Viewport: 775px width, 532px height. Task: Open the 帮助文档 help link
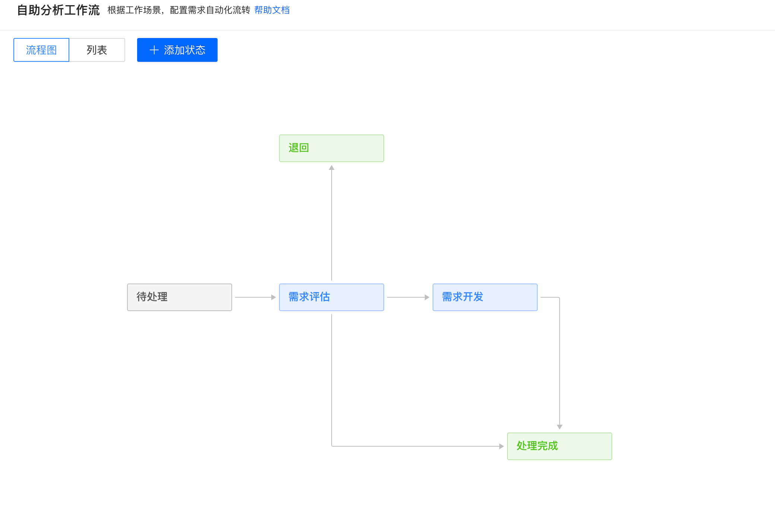tap(272, 10)
